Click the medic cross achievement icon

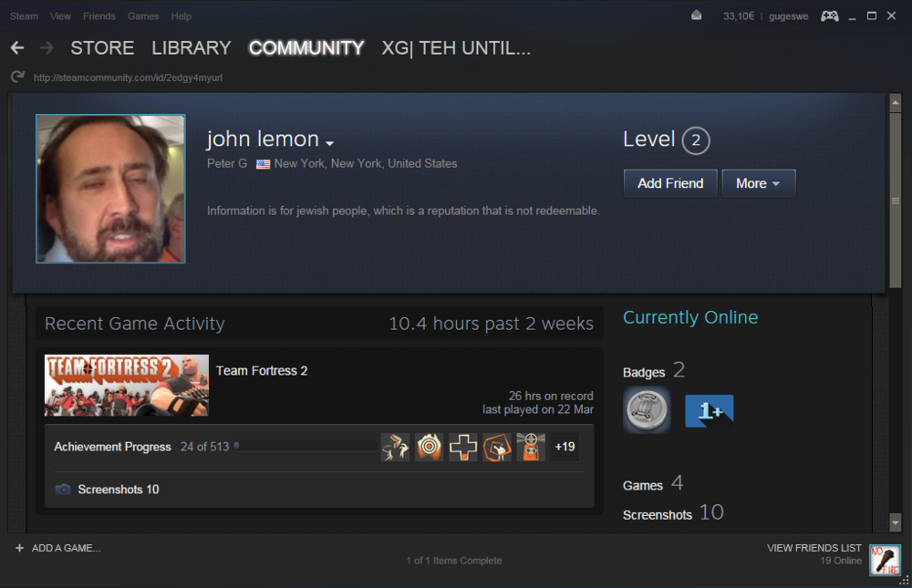point(463,447)
